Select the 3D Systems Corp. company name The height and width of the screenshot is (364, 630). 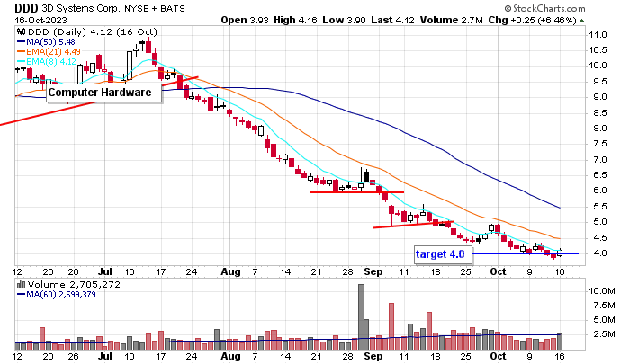80,8
